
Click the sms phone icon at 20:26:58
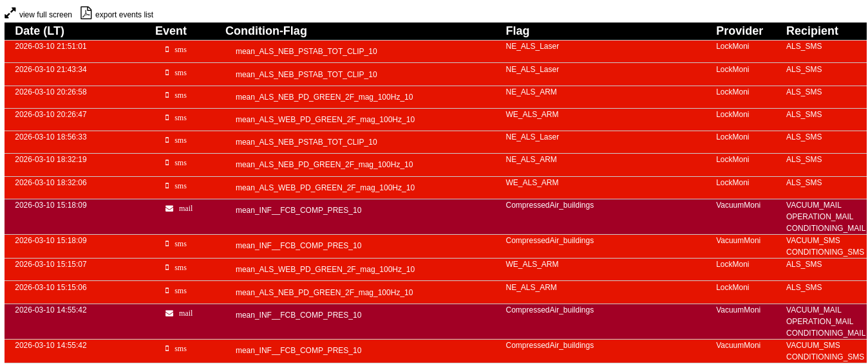pos(167,95)
